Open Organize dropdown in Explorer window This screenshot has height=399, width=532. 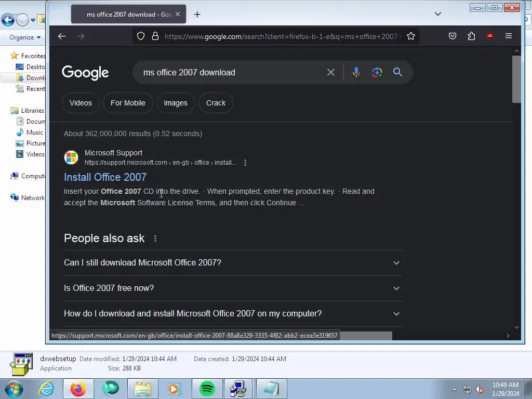pyautogui.click(x=25, y=37)
